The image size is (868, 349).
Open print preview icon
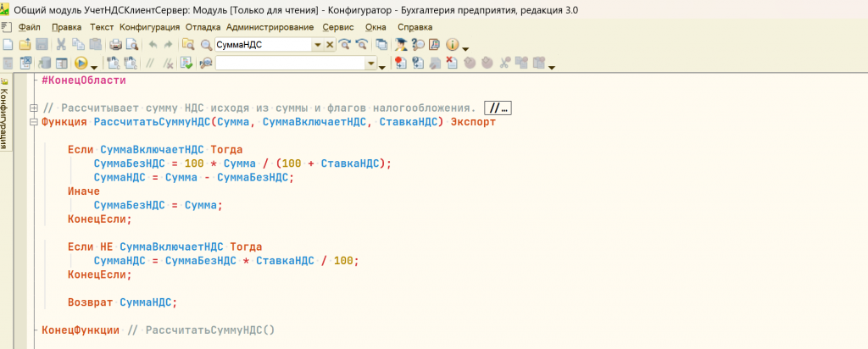[x=131, y=45]
